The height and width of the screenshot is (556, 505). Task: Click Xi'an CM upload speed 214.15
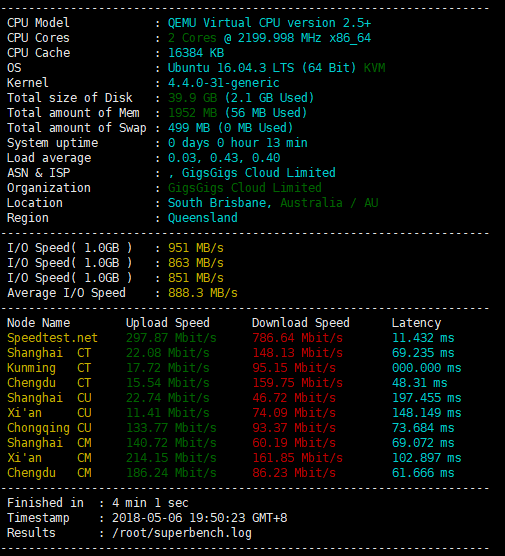(x=171, y=458)
